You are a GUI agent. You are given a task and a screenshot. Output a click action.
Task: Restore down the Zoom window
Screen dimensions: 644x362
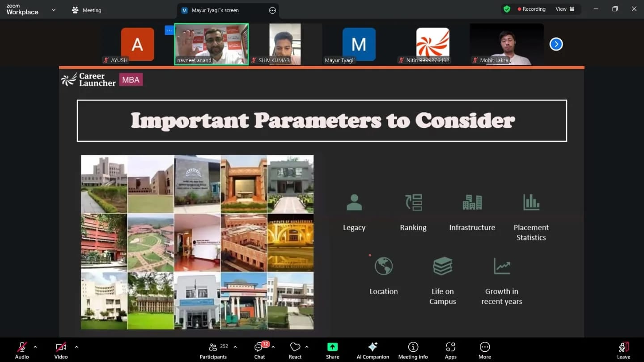coord(615,9)
